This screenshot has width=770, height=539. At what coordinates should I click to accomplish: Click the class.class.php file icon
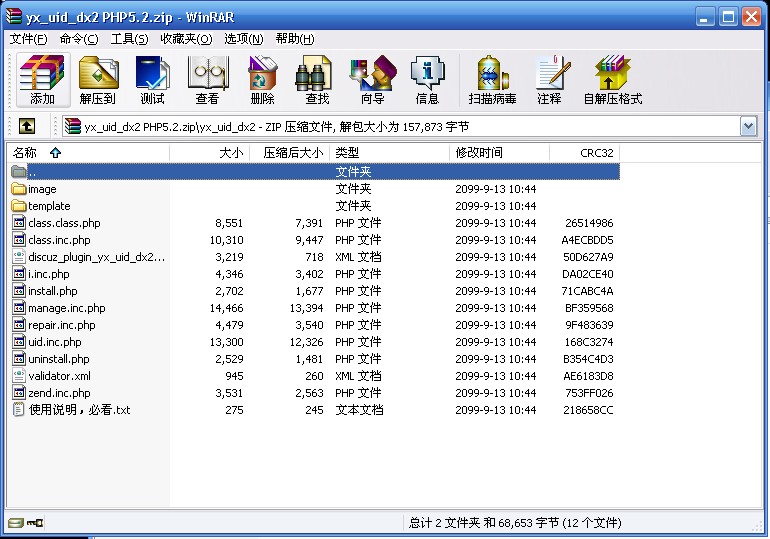[x=19, y=223]
